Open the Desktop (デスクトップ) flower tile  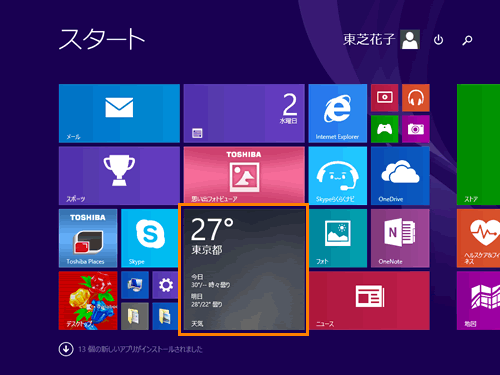point(88,301)
